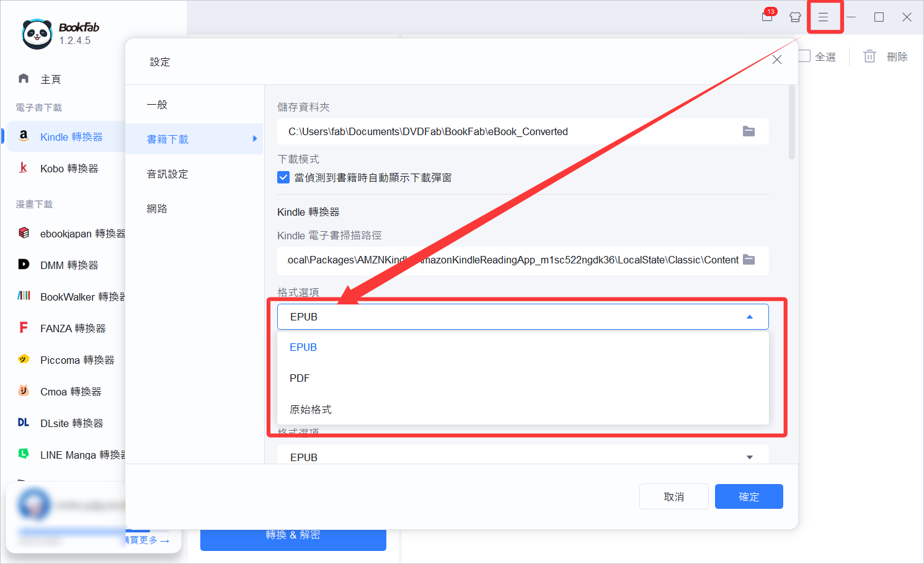Click the home icon beside 主頁
Viewport: 924px width, 564px height.
tap(24, 78)
